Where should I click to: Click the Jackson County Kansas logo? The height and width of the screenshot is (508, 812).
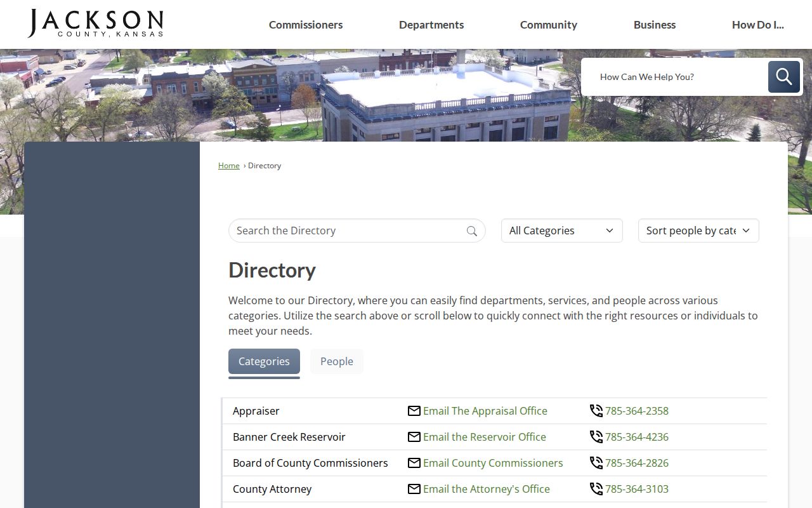point(95,23)
